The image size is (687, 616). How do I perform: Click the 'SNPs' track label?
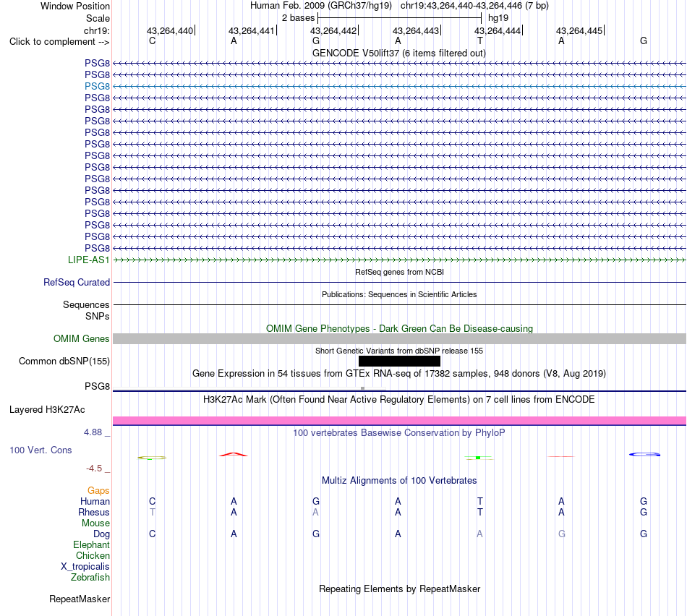coord(98,317)
